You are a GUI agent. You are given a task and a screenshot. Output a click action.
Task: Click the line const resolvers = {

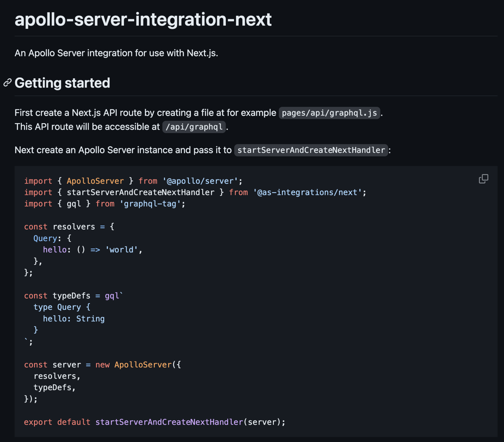pyautogui.click(x=69, y=227)
